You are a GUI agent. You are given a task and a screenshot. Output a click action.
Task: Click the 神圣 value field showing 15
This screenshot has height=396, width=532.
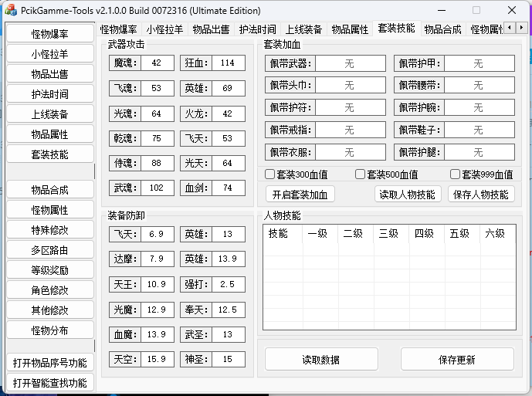pyautogui.click(x=228, y=359)
